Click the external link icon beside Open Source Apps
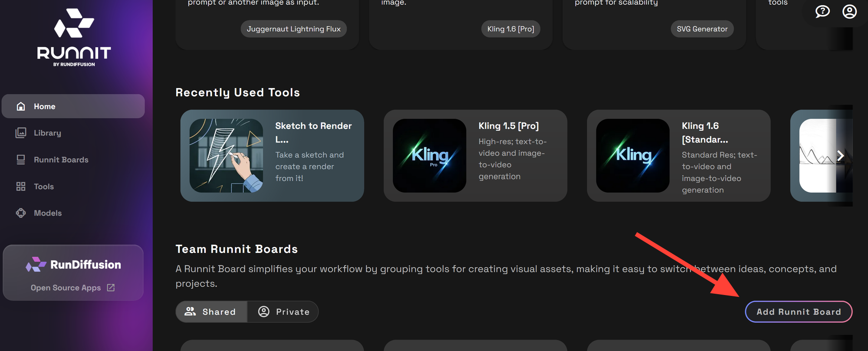 (111, 288)
